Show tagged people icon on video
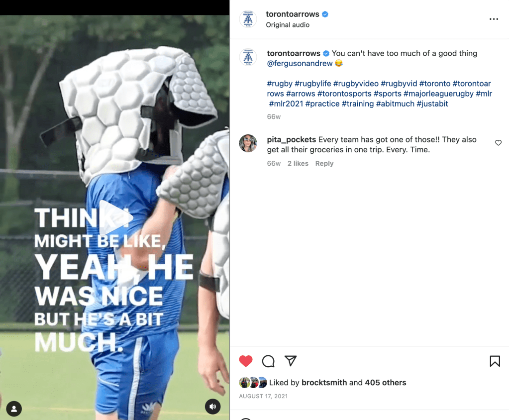 tap(14, 409)
